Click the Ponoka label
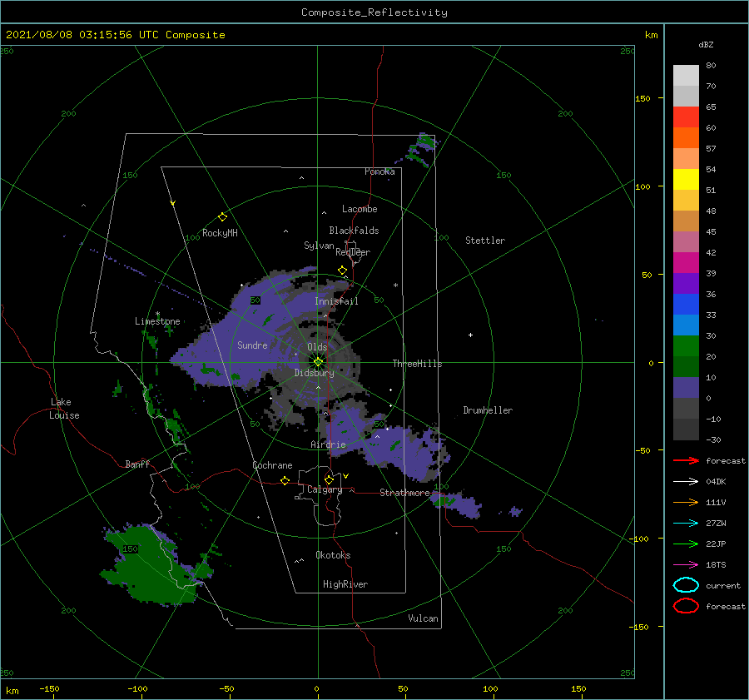Screen dimensions: 749x700 coord(379,171)
